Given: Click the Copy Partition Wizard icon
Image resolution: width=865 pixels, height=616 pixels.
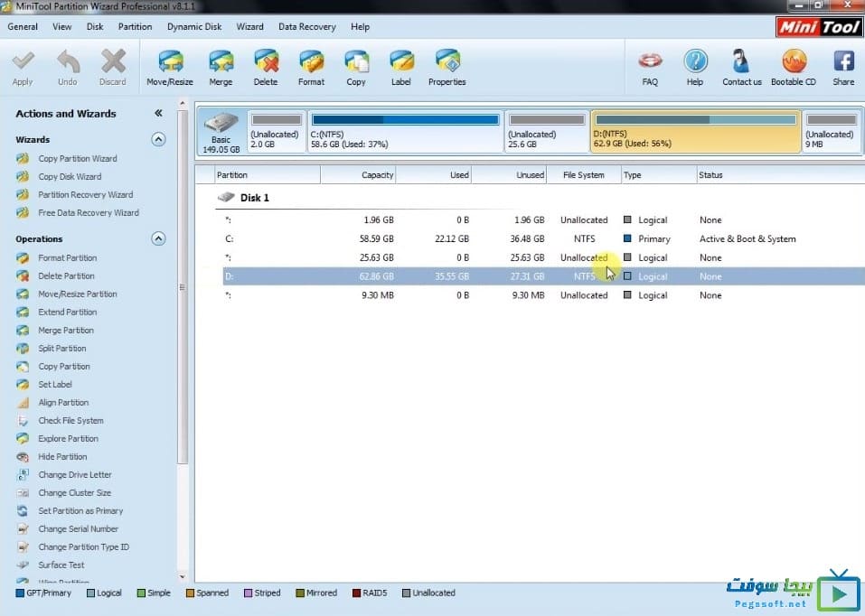Looking at the screenshot, I should pyautogui.click(x=23, y=159).
